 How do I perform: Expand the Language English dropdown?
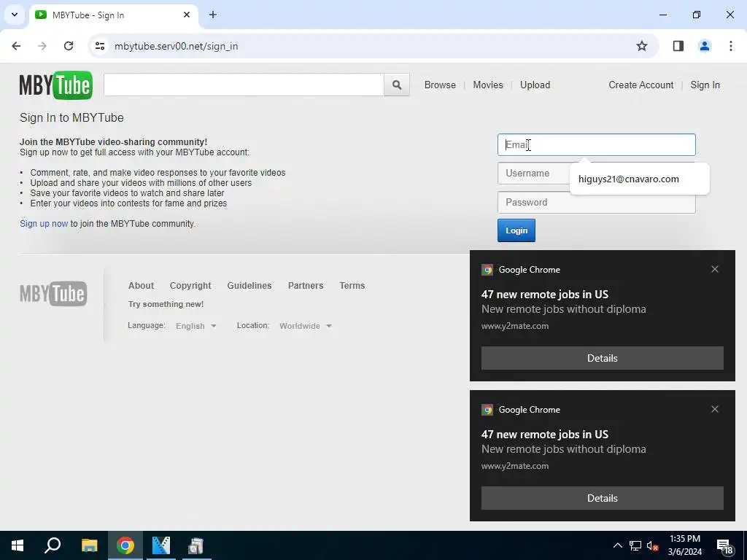(x=196, y=326)
